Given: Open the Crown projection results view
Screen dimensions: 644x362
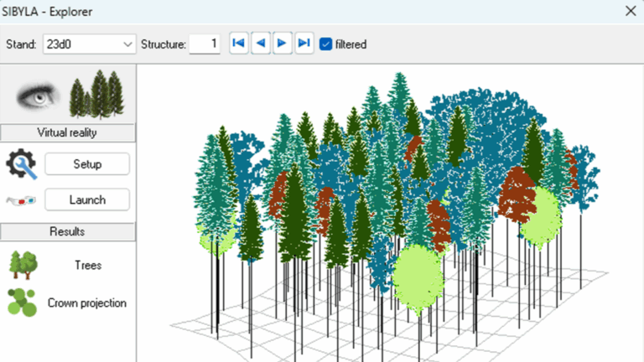Looking at the screenshot, I should pyautogui.click(x=87, y=303).
